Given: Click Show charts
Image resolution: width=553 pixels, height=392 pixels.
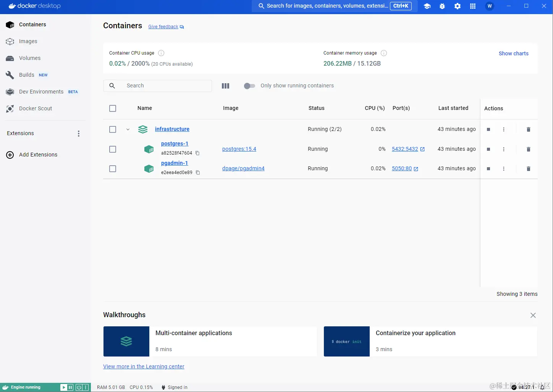Looking at the screenshot, I should pos(514,53).
